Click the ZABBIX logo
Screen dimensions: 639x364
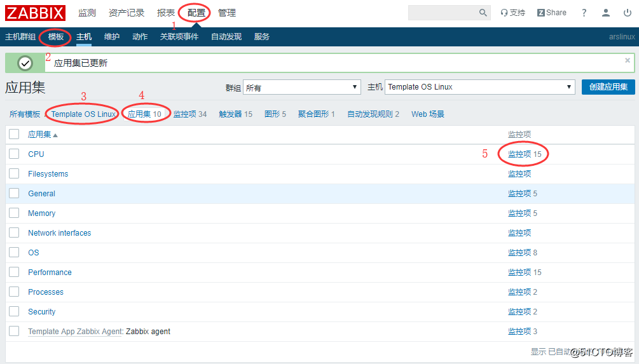tap(35, 13)
